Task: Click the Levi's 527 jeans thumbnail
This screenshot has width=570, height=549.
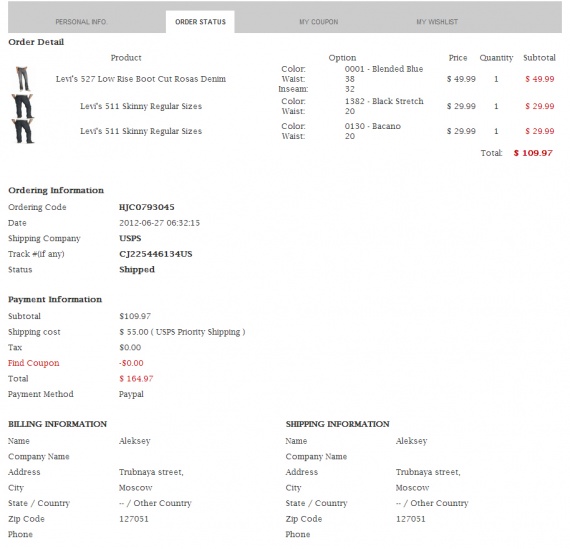Action: coord(23,79)
